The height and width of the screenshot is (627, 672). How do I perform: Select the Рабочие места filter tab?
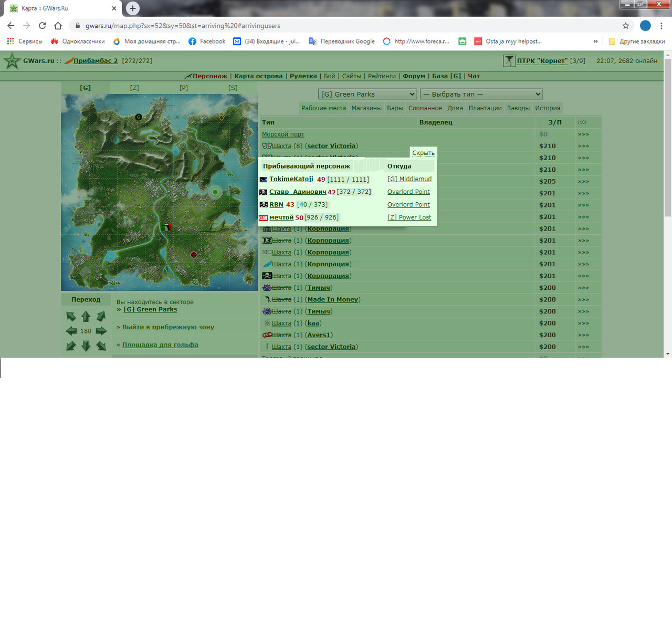tap(324, 108)
